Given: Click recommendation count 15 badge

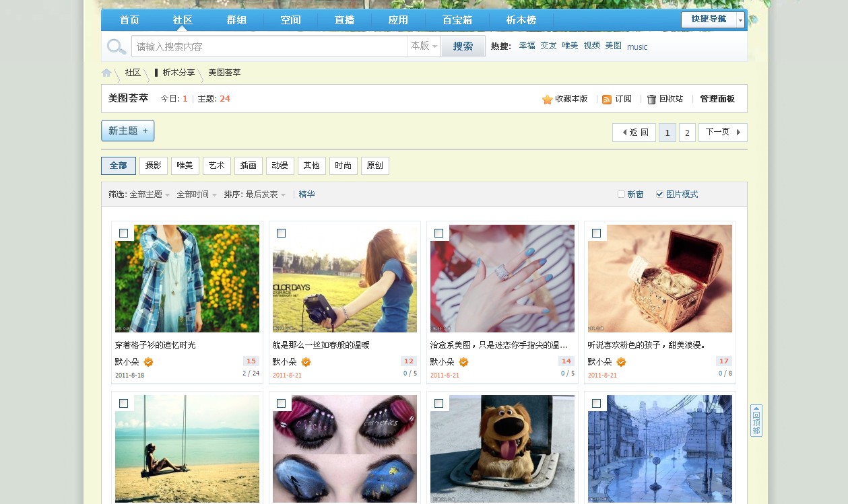Looking at the screenshot, I should tap(251, 361).
